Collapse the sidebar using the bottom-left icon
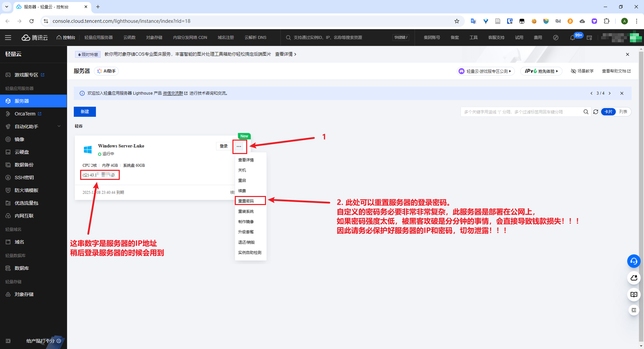 8,341
